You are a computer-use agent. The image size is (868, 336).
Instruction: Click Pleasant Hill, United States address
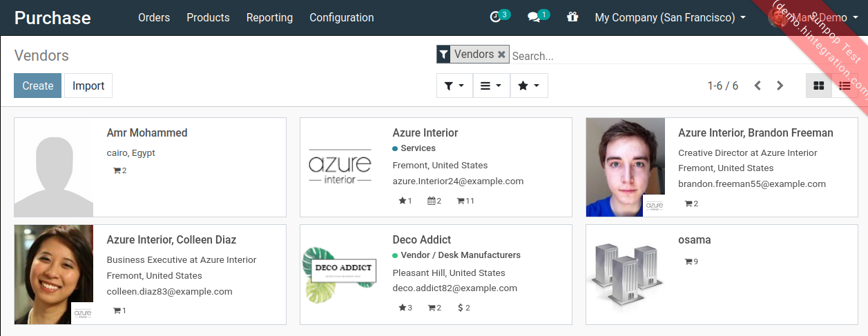point(449,273)
